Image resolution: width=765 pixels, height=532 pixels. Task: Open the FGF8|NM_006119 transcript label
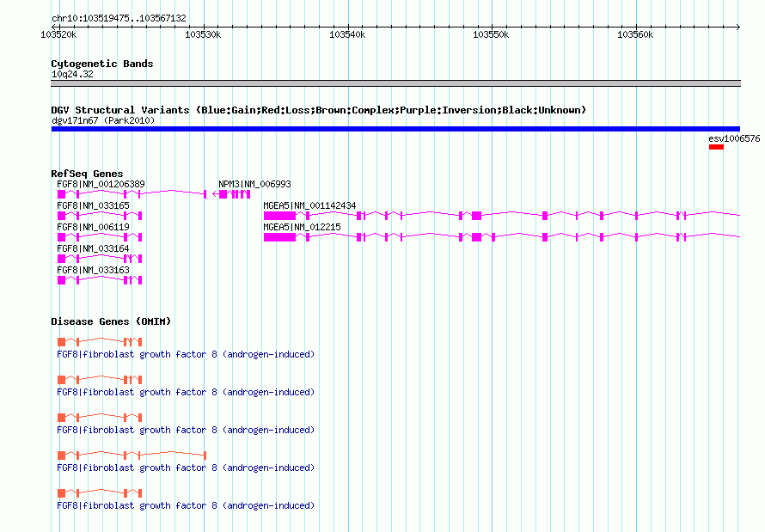93,227
